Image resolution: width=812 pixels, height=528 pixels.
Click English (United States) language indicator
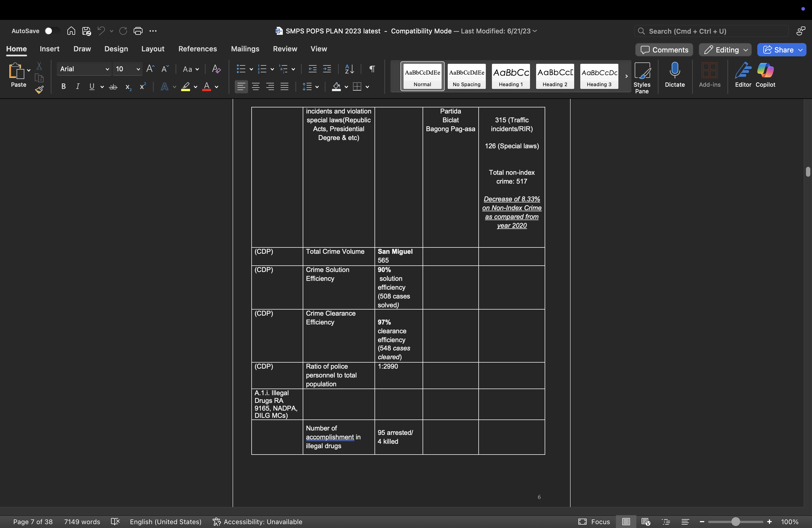tap(166, 522)
